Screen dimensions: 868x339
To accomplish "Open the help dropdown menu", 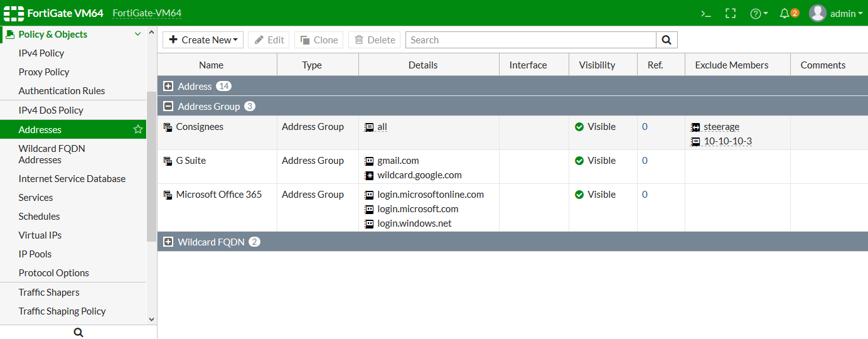I will tap(759, 13).
